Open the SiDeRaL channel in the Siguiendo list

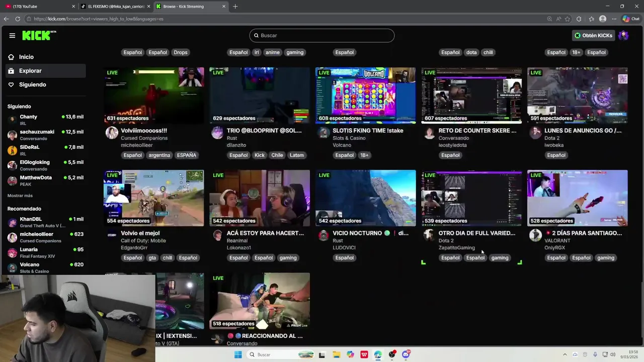click(x=45, y=150)
